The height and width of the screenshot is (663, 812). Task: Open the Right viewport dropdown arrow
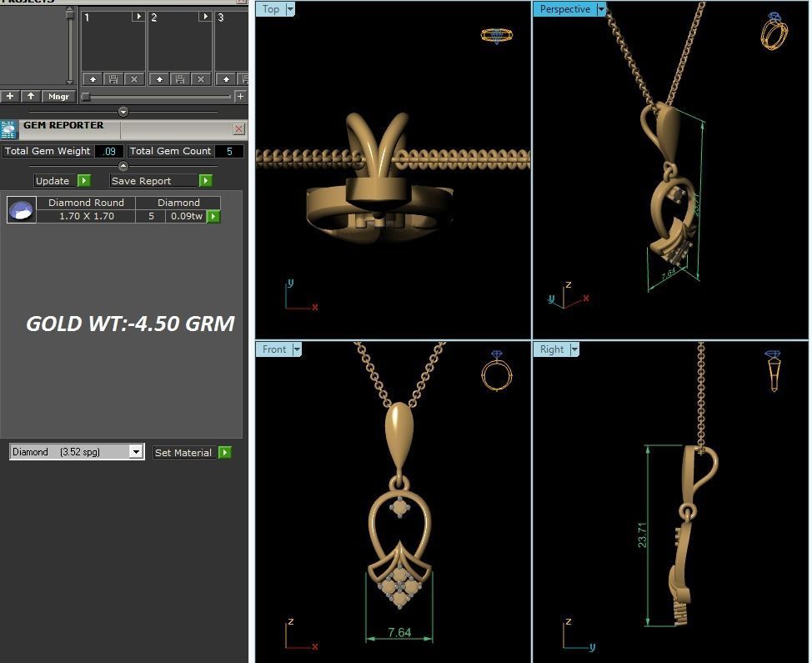click(574, 349)
